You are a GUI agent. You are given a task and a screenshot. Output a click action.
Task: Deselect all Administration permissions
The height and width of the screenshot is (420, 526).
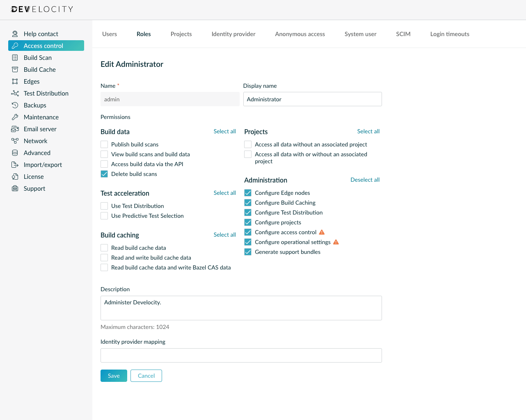(x=365, y=180)
